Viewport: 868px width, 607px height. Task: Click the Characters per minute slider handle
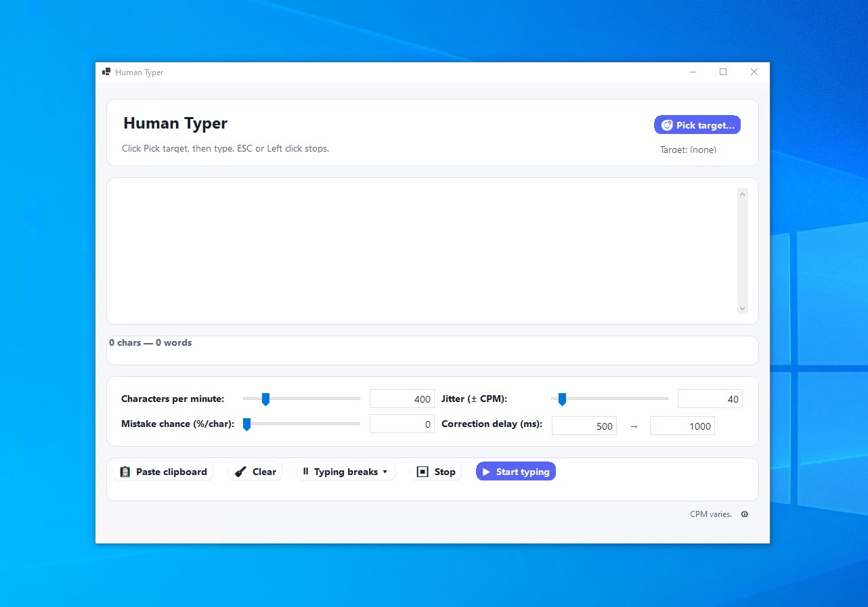coord(265,399)
